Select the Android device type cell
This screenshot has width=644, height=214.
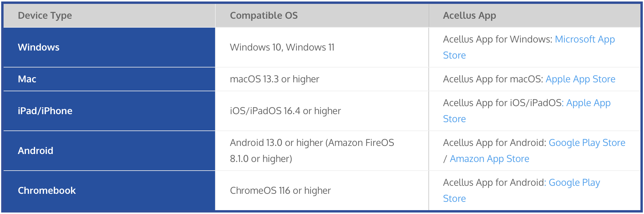point(35,151)
